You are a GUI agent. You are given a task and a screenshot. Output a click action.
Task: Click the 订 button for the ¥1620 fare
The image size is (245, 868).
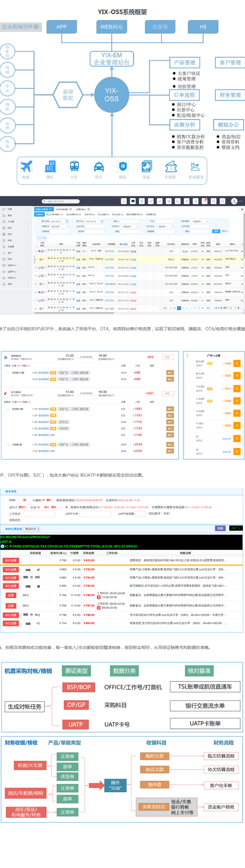click(x=237, y=426)
